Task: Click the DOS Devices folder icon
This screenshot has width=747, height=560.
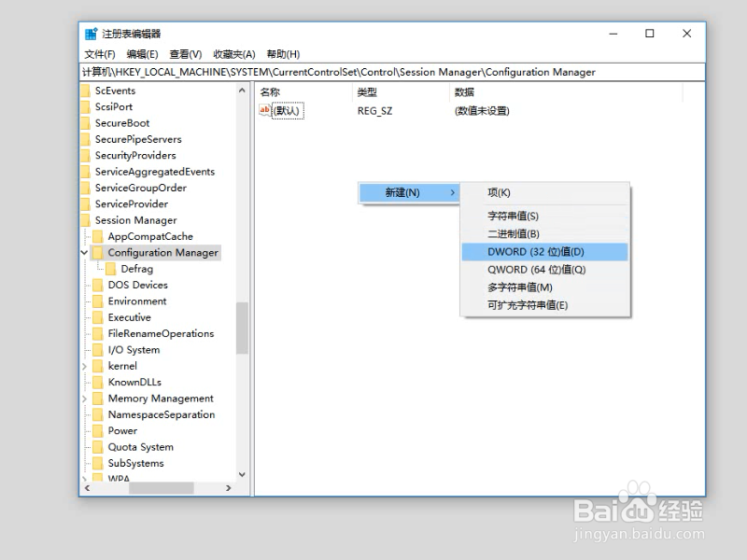Action: pyautogui.click(x=98, y=285)
